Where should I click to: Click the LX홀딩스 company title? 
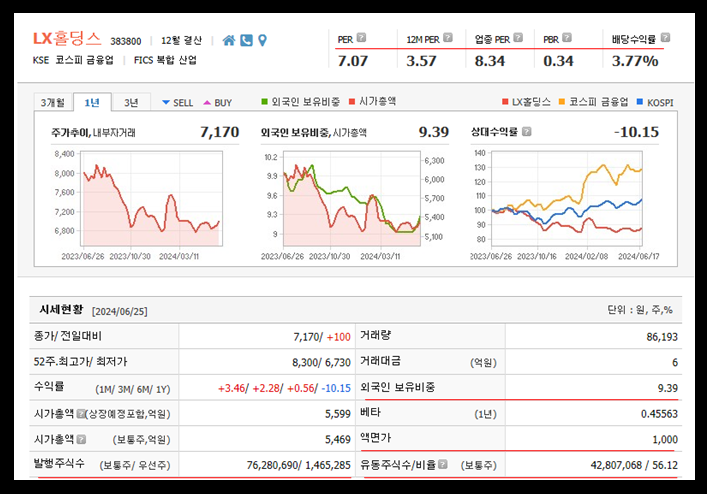(67, 39)
